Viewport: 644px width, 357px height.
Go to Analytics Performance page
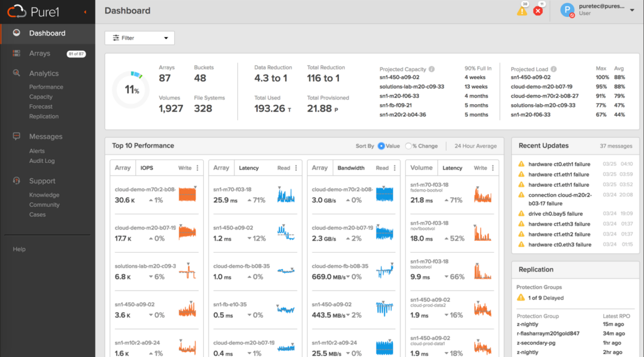[x=46, y=87]
